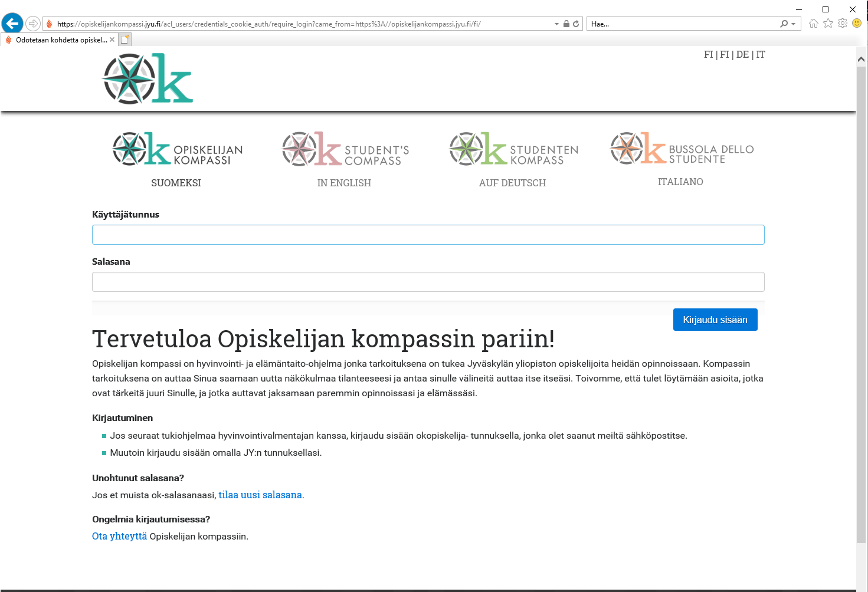Open the address bar autocomplete dropdown arrow
This screenshot has width=868, height=592.
click(x=556, y=24)
